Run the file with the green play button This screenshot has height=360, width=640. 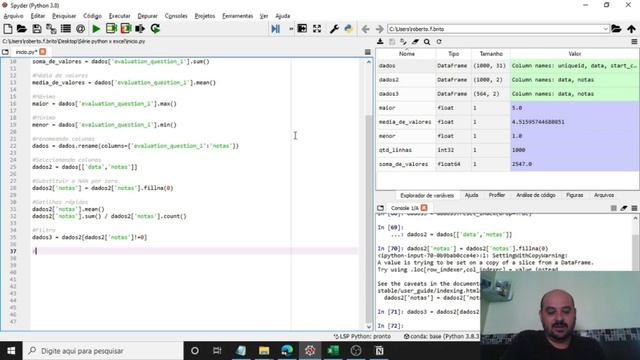[96, 29]
